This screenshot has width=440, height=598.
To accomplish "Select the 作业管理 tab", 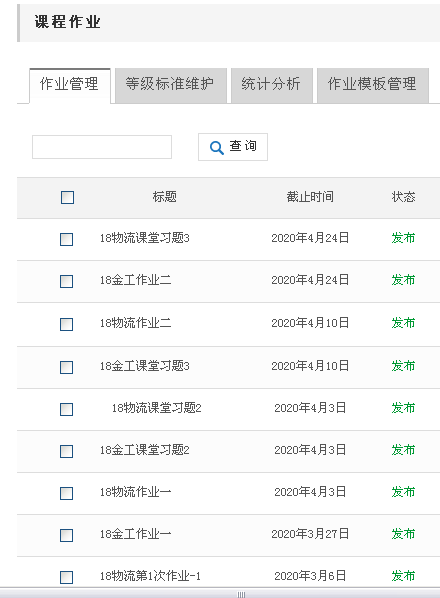I will point(70,85).
